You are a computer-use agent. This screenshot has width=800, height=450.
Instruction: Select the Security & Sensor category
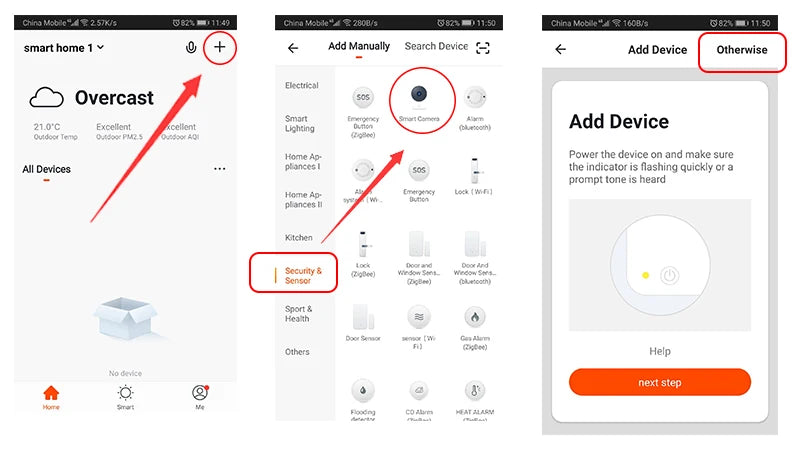(x=303, y=276)
